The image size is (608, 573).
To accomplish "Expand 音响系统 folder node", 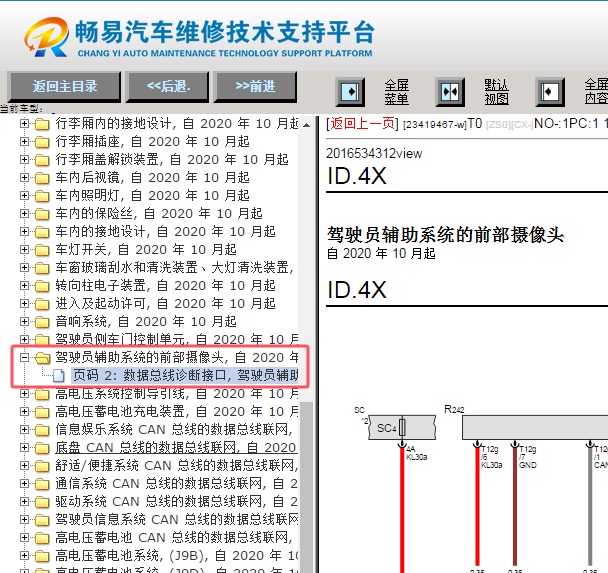I will [24, 322].
